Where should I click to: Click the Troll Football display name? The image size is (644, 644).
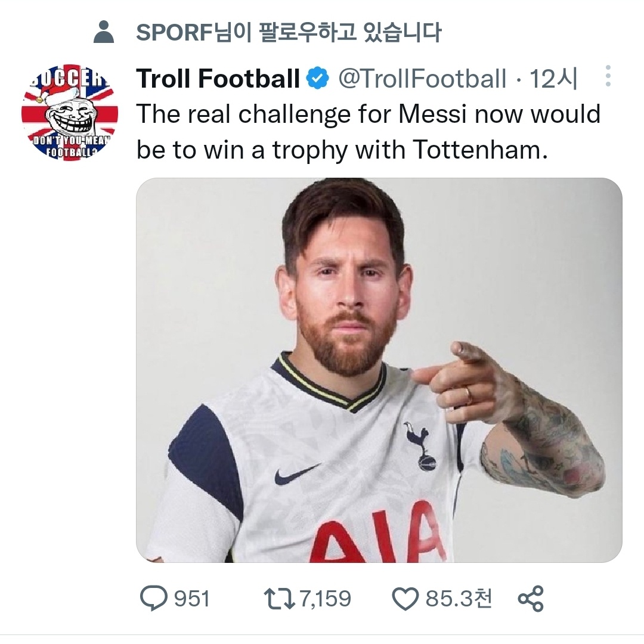218,78
